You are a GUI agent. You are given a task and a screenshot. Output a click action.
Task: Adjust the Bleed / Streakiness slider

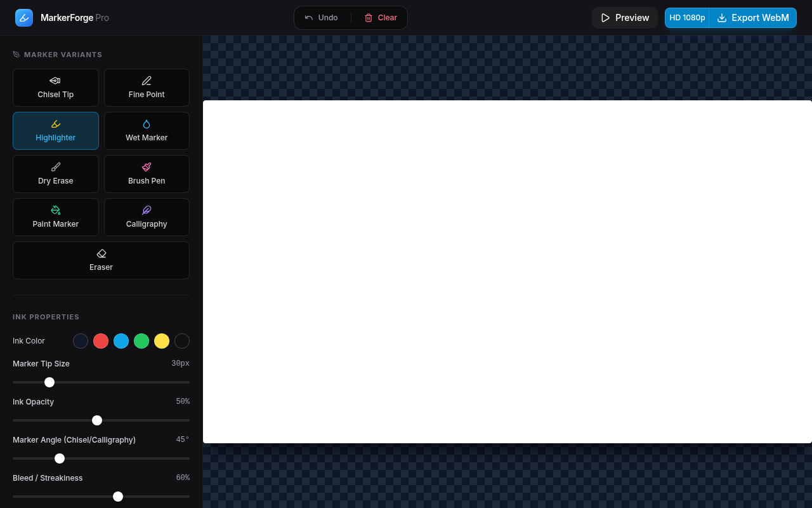tap(101, 497)
